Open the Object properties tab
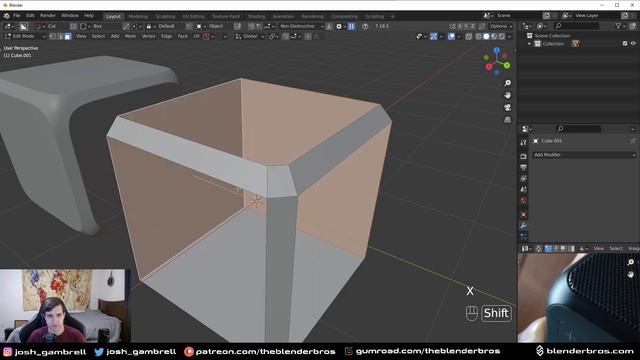 (x=523, y=214)
